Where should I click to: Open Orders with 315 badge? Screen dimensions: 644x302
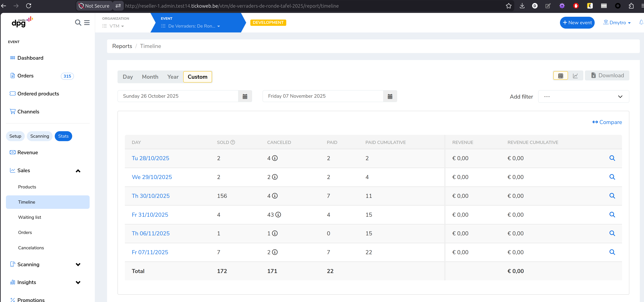click(42, 76)
